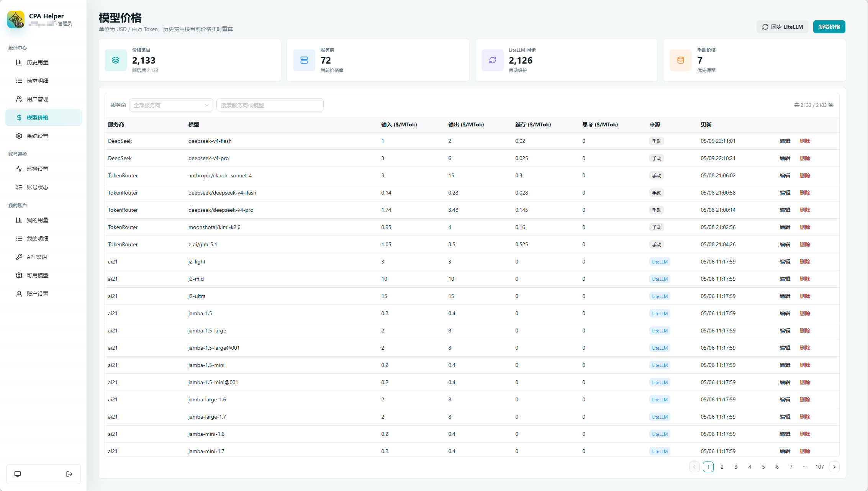The width and height of the screenshot is (868, 491).
Task: Focus the 搜索服务商或模型 search field
Action: tap(270, 105)
